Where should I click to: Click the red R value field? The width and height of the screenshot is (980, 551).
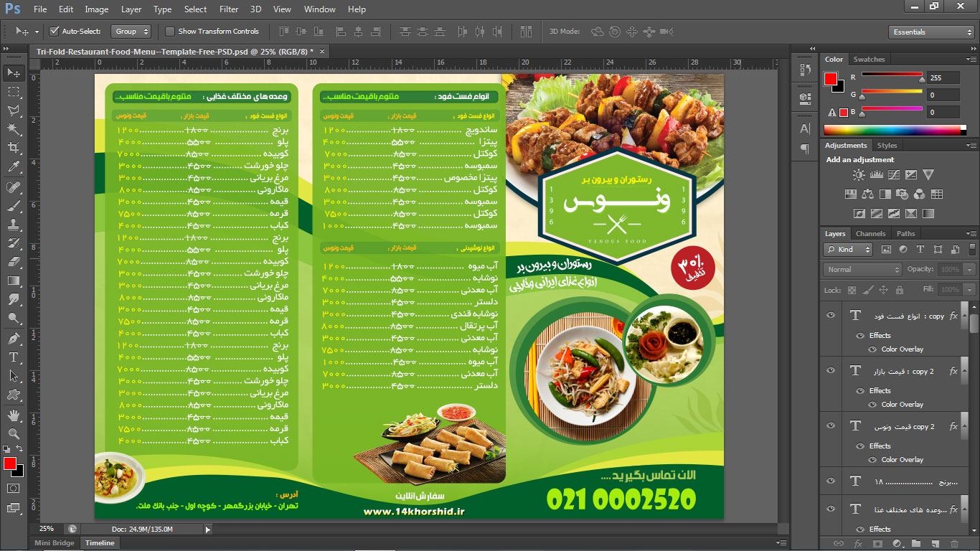[942, 77]
